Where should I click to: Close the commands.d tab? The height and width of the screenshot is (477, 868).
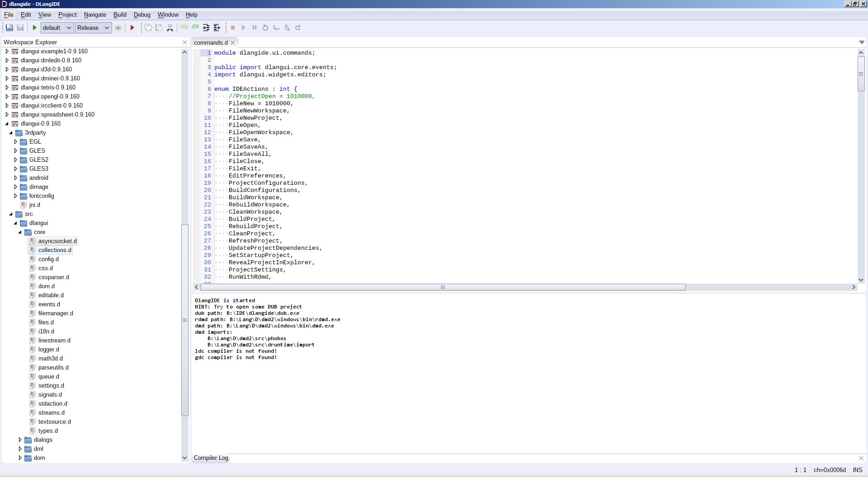click(x=233, y=42)
